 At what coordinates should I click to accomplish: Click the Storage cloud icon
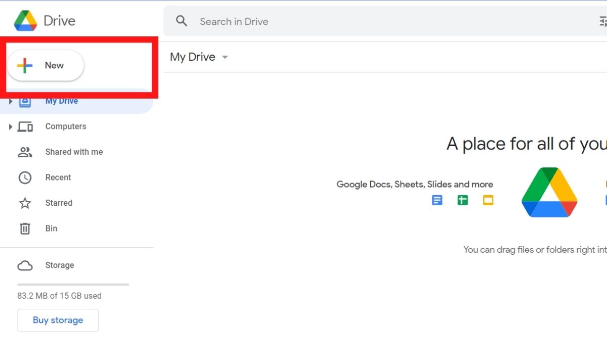(x=25, y=265)
